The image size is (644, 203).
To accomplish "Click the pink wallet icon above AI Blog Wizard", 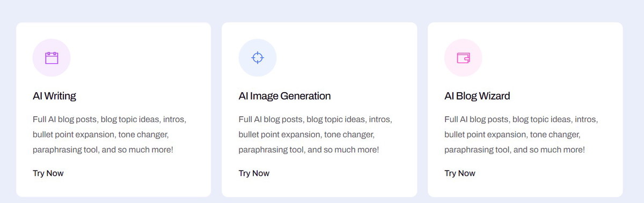I will click(464, 58).
